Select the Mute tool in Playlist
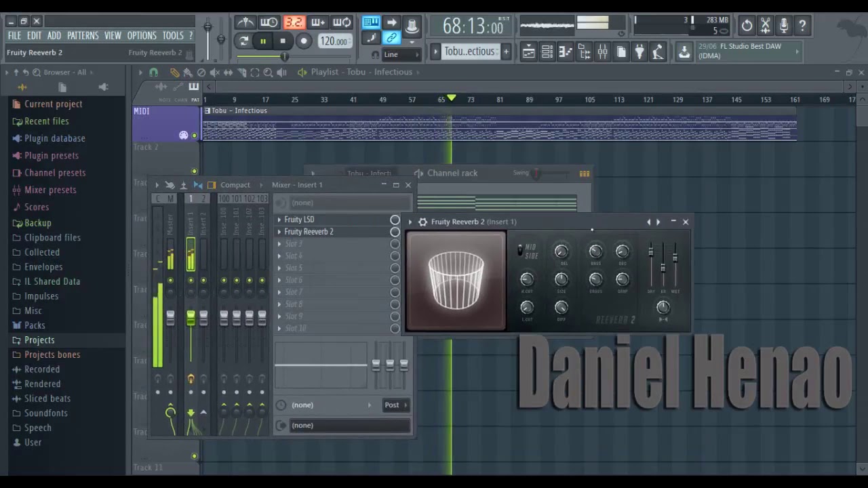This screenshot has width=868, height=488. coord(214,73)
